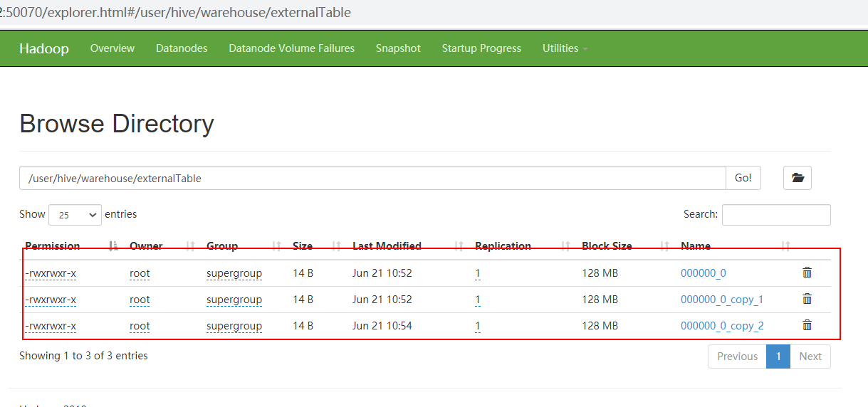This screenshot has width=868, height=407.
Task: Open file link 000000_0
Action: click(x=704, y=273)
